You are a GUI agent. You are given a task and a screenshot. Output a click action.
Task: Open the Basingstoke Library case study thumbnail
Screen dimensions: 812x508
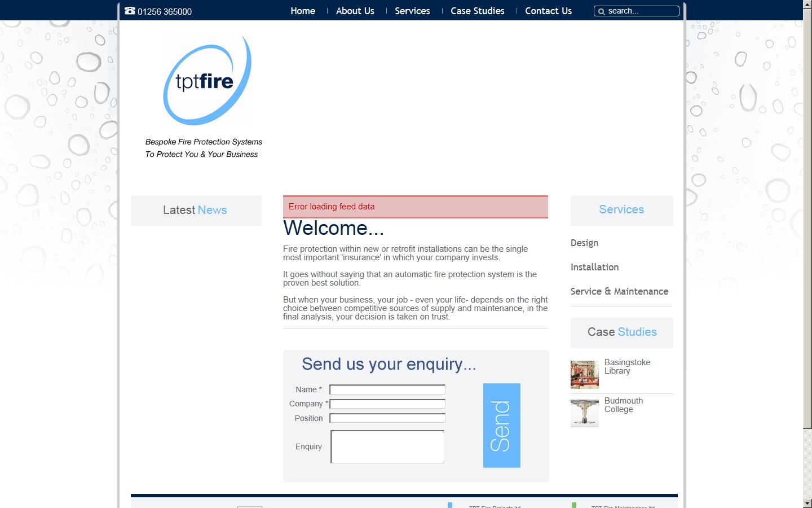(584, 374)
